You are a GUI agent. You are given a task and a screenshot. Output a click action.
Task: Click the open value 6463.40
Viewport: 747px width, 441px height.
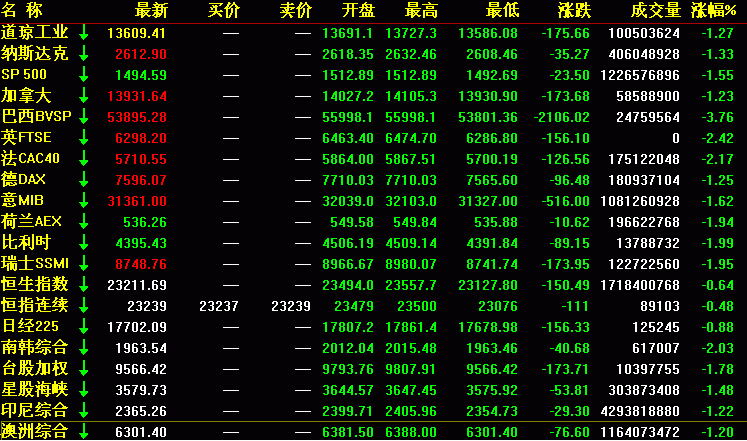coord(348,138)
